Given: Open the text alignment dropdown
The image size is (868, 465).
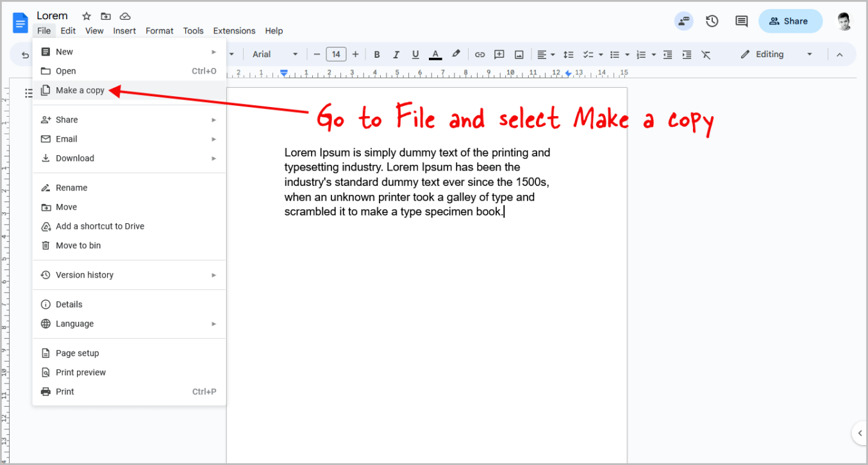Looking at the screenshot, I should point(546,55).
